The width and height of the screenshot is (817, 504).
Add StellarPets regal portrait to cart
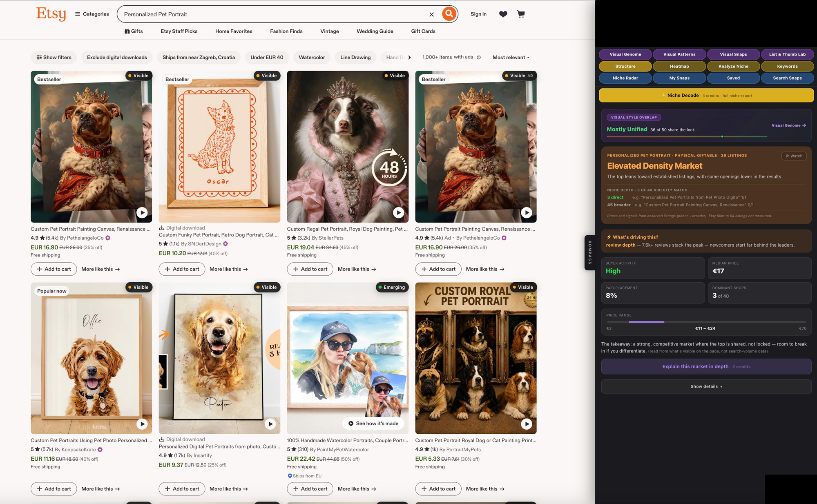click(310, 269)
